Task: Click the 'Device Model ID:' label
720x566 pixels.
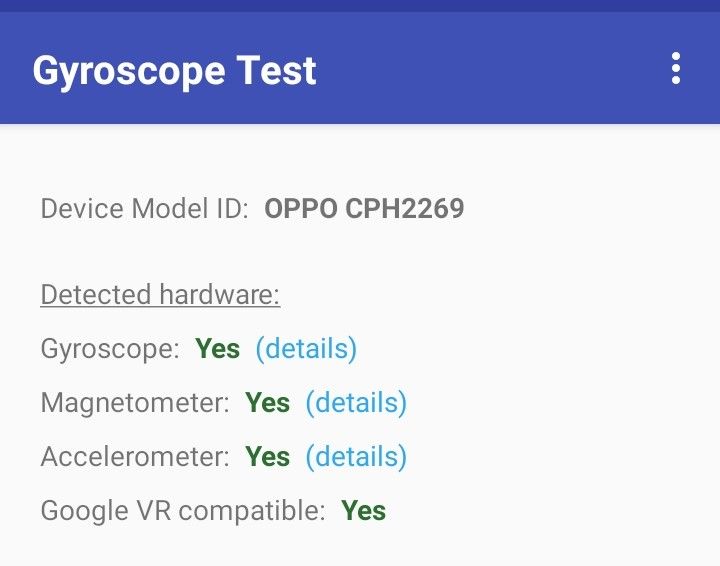Action: [x=144, y=209]
